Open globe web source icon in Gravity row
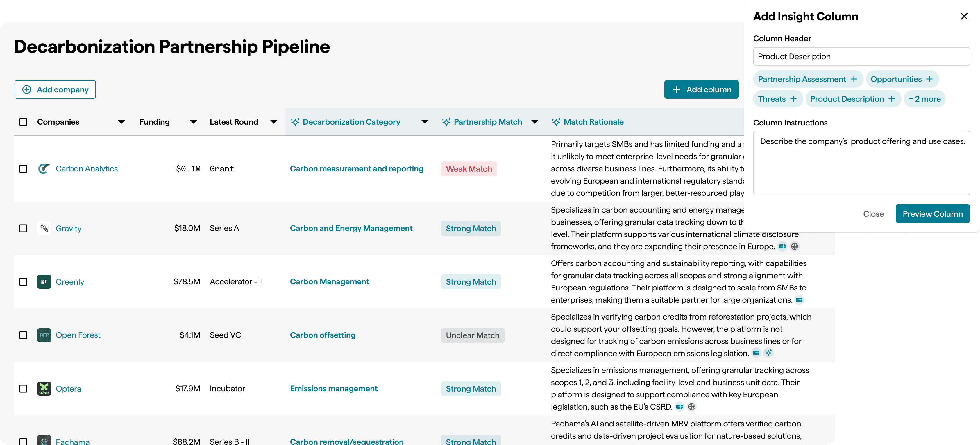980x445 pixels. point(794,246)
